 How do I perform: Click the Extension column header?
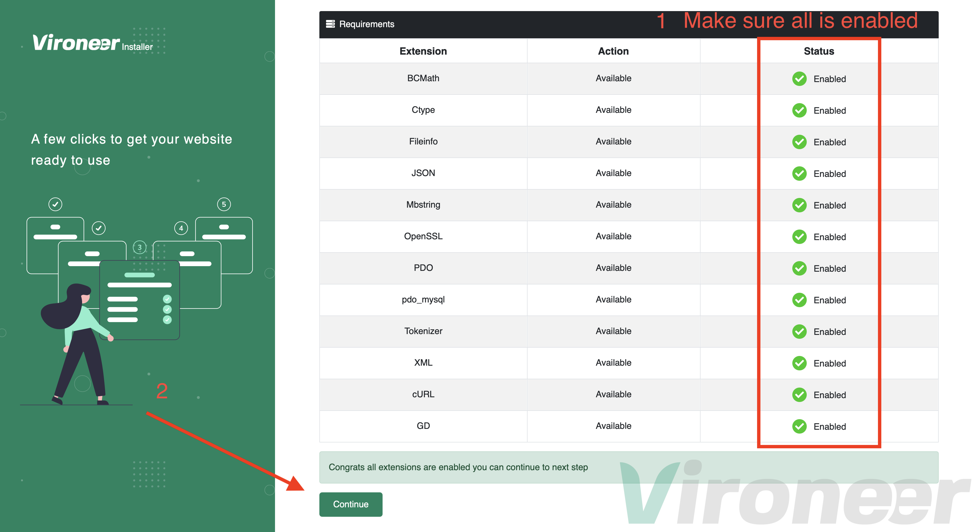[x=423, y=51]
